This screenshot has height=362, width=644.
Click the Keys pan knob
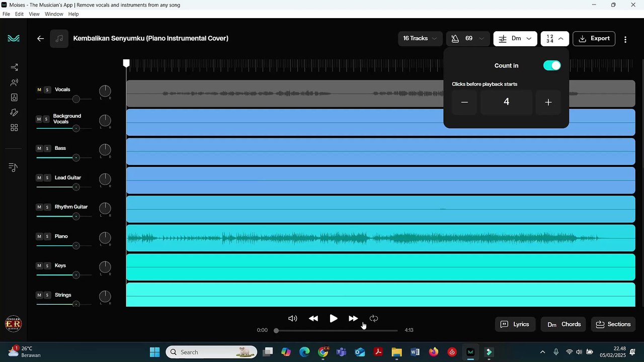105,267
